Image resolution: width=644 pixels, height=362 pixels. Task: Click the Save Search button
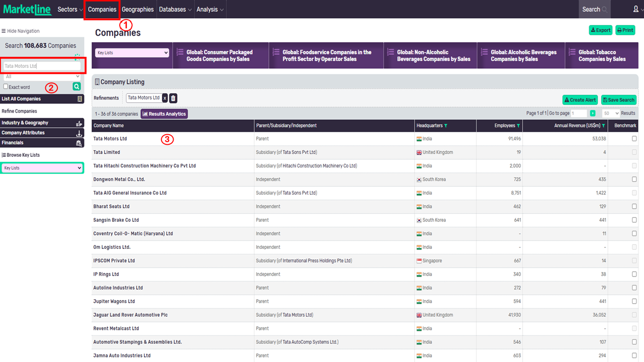point(619,100)
